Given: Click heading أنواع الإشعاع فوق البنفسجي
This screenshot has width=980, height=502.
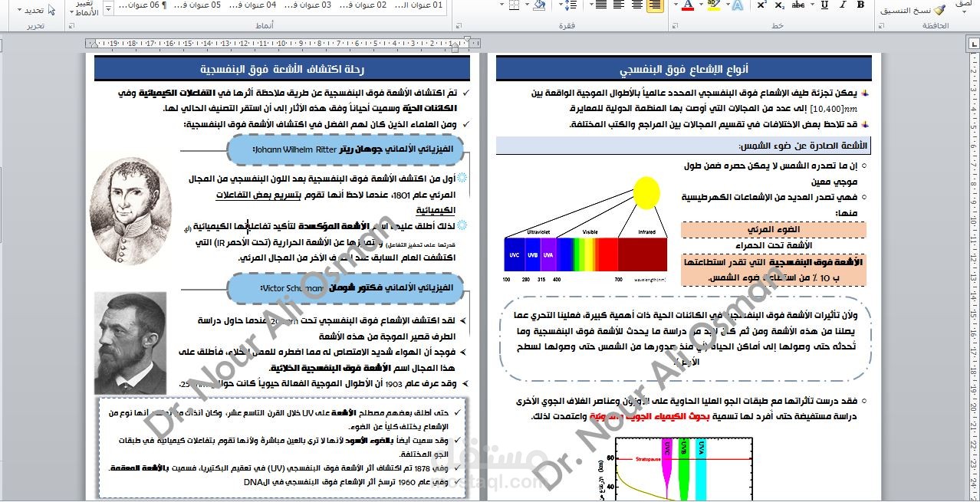Looking at the screenshot, I should click(684, 69).
